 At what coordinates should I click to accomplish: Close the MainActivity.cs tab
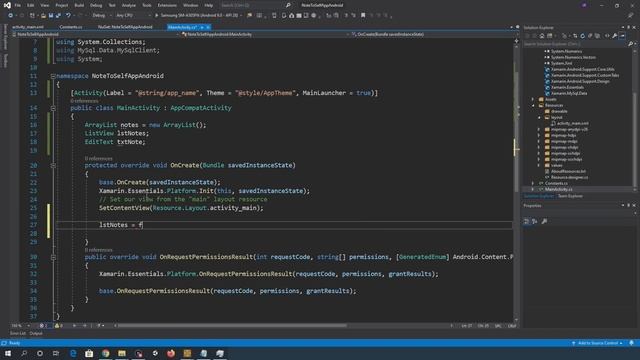click(208, 27)
